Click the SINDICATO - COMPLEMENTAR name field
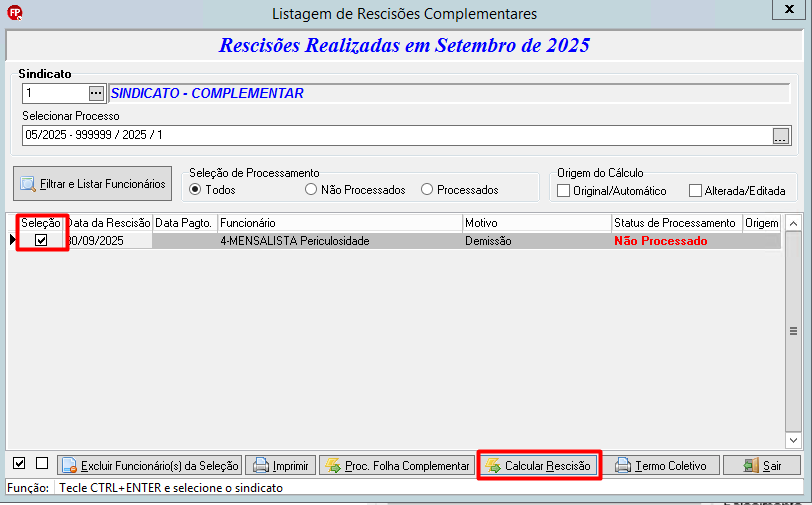 coord(450,93)
